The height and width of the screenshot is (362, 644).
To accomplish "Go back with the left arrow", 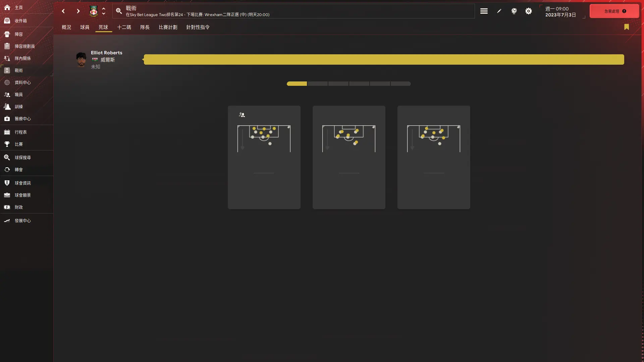I will pos(63,11).
